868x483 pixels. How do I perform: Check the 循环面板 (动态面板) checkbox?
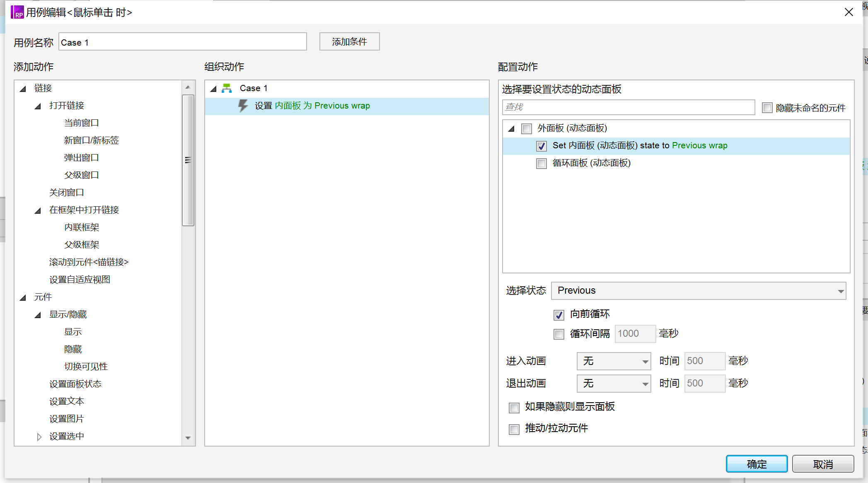[x=541, y=163]
